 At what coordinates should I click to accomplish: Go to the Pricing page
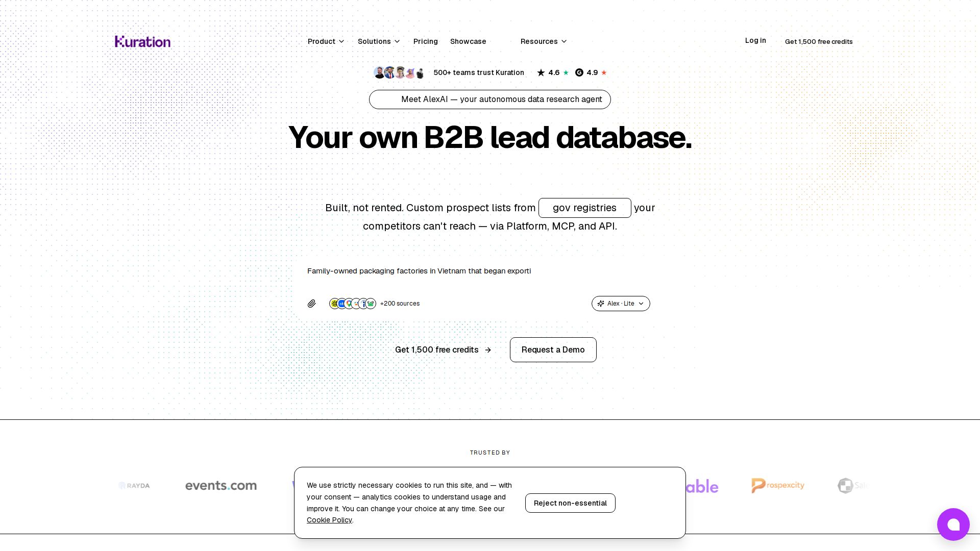[x=426, y=41]
